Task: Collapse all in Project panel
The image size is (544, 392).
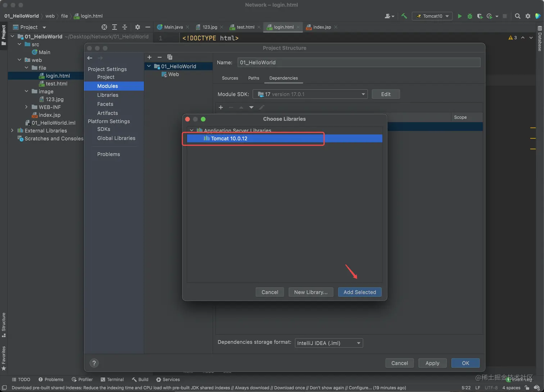Action: tap(124, 27)
